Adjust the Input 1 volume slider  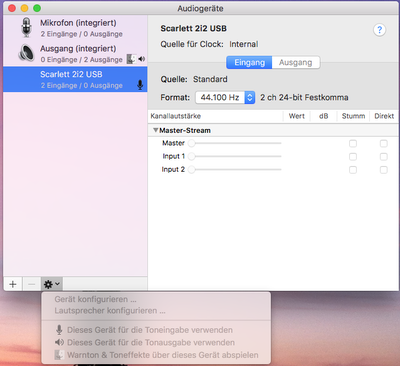(235, 156)
